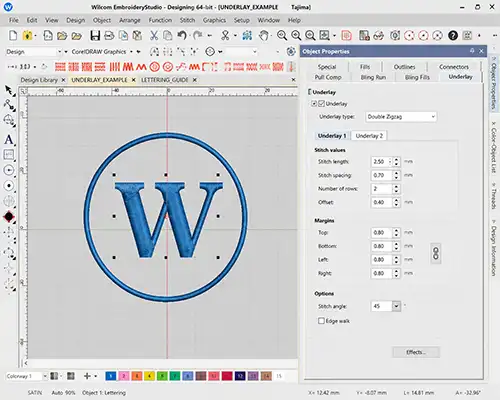The height and width of the screenshot is (400, 500).
Task: Click the Undo arrow icon
Action: coord(182,35)
